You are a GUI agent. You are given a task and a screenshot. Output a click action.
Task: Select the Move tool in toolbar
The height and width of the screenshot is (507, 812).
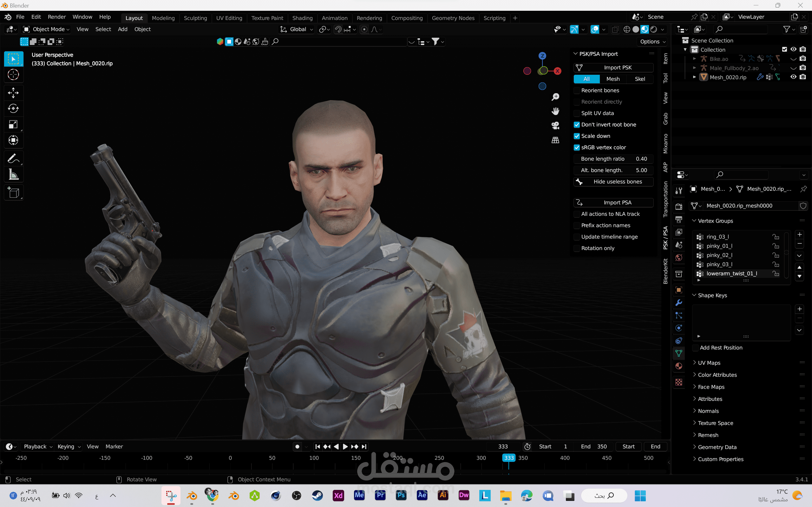13,93
